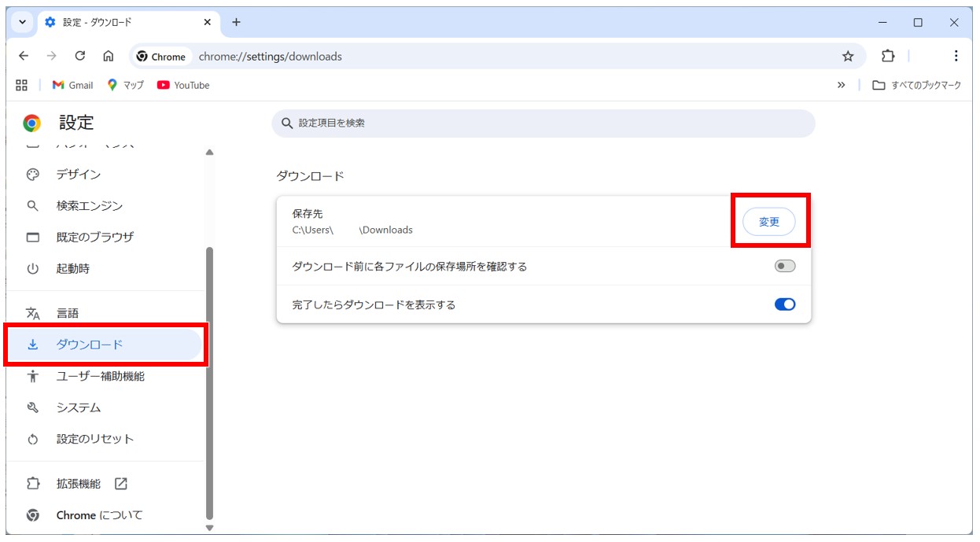
Task: Open Chrome's three-dot menu
Action: tap(956, 56)
